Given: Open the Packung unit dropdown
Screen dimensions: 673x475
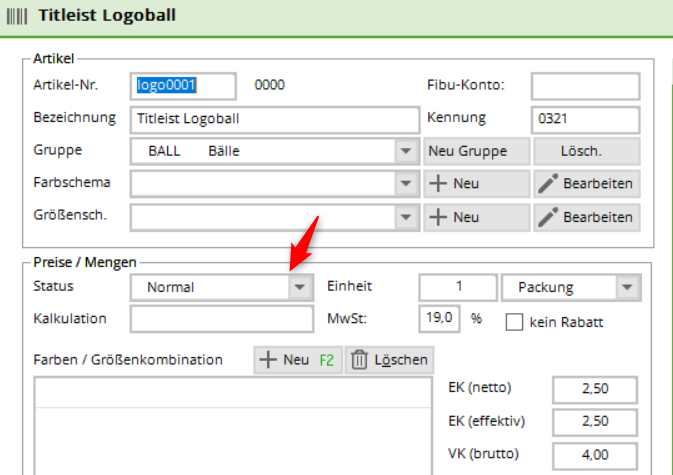Looking at the screenshot, I should tap(571, 287).
